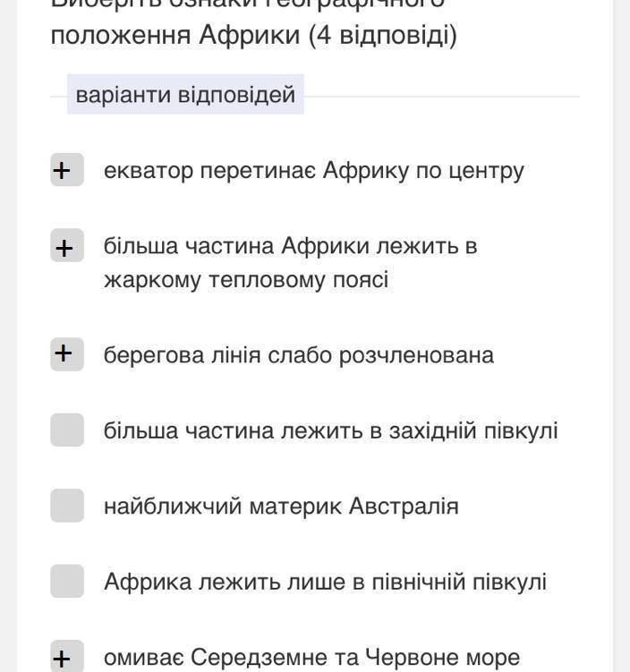Uncheck 'берегова лінія слабо розчленована' checkbox
The height and width of the screenshot is (672, 630).
pos(67,354)
